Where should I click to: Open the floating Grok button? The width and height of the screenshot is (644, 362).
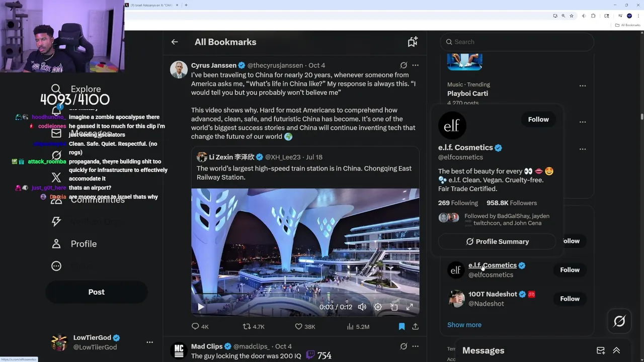pos(619,321)
